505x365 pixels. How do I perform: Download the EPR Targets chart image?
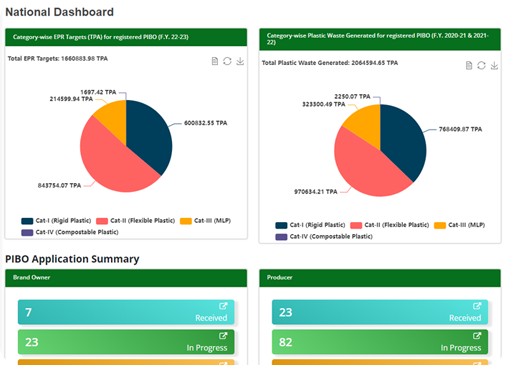coord(240,61)
